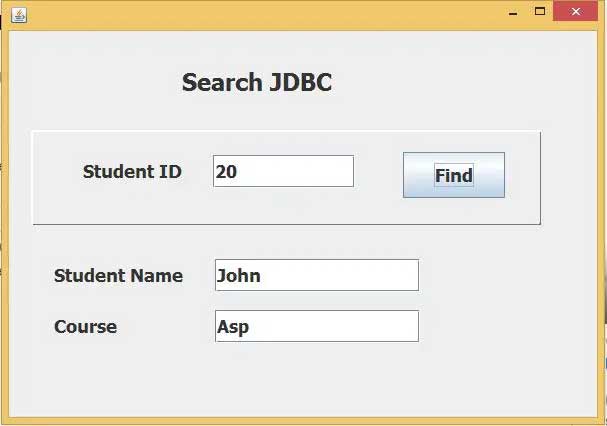
Task: Close the window with the red X
Action: 576,12
